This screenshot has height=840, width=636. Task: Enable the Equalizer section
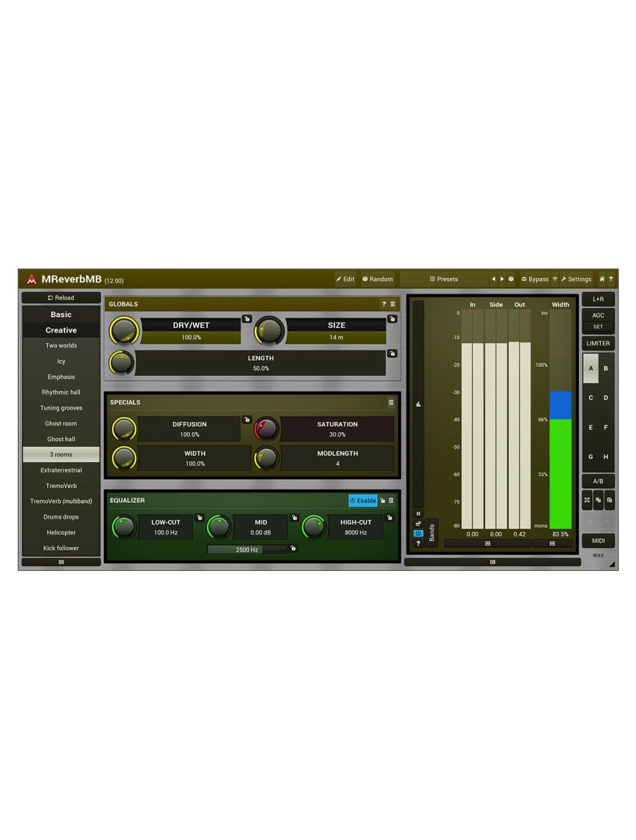[363, 501]
